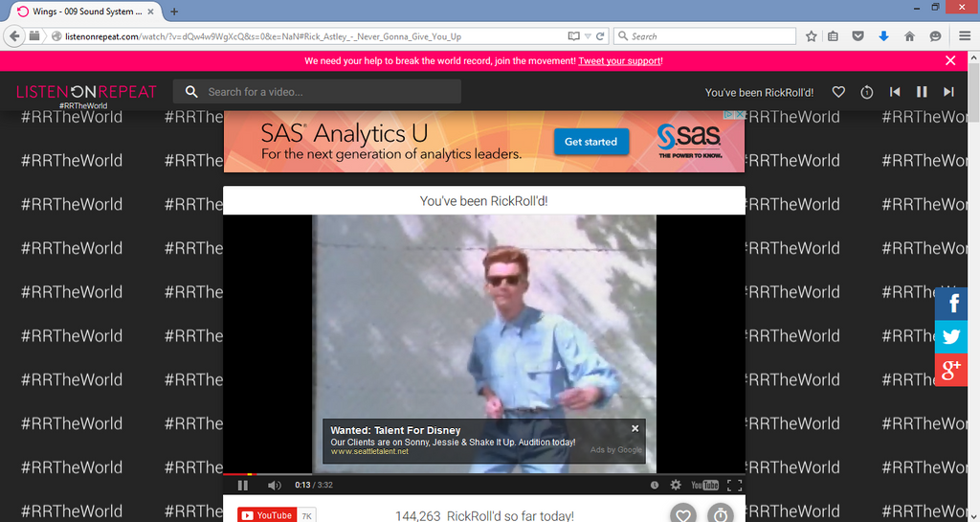Skip to previous track in header
980x522 pixels.
click(x=895, y=92)
